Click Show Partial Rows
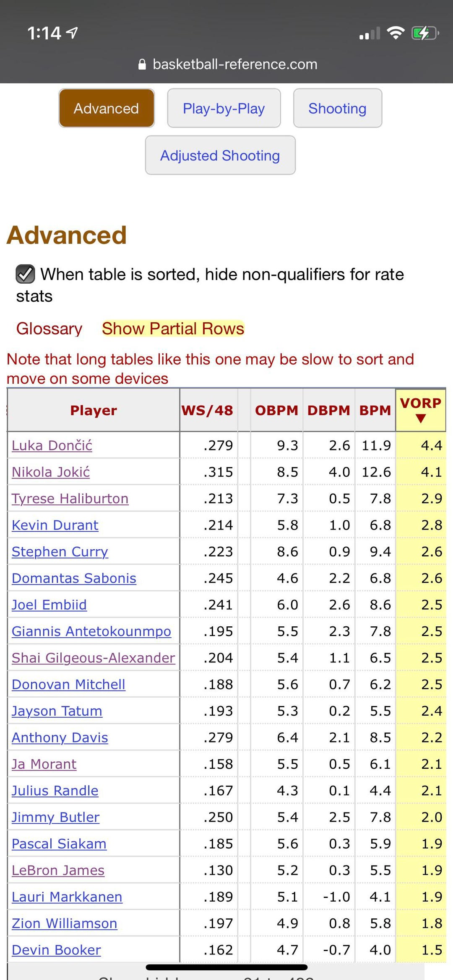 pos(173,329)
